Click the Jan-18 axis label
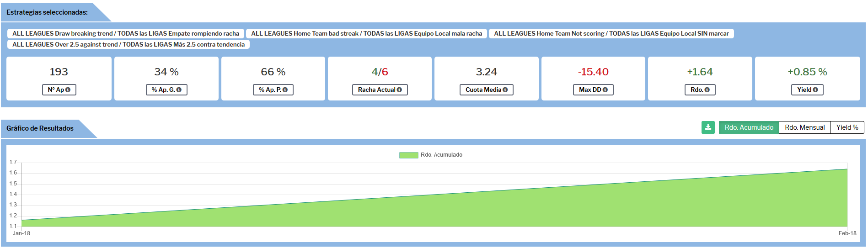 click(21, 233)
